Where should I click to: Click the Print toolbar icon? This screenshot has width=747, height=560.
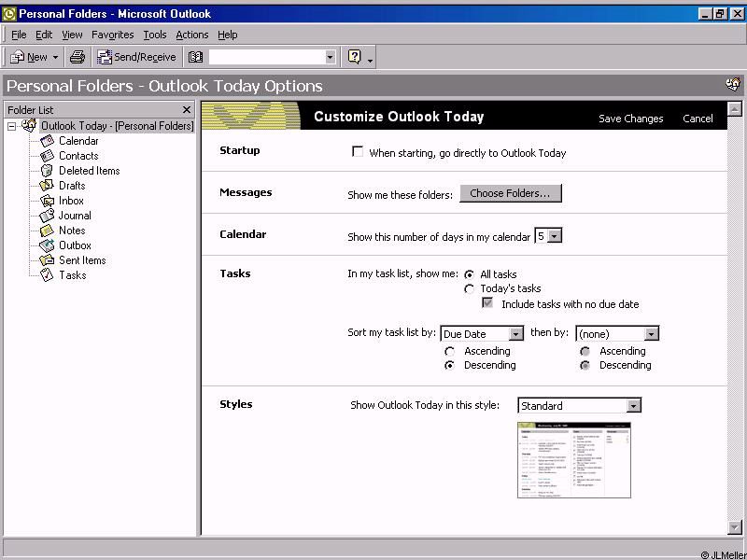point(78,57)
